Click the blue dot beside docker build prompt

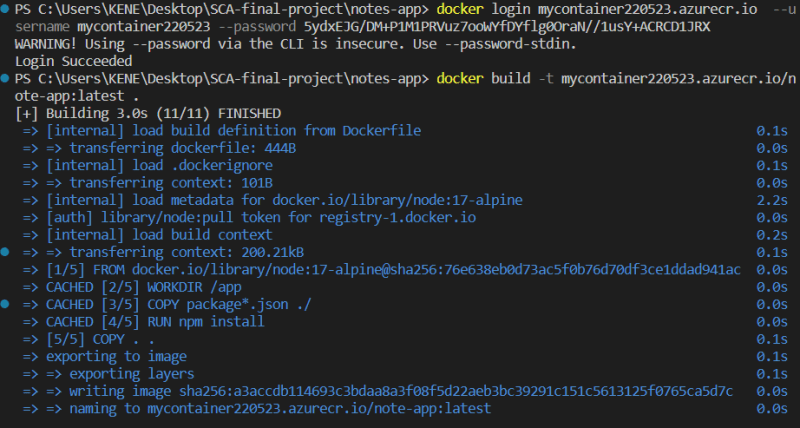click(x=5, y=79)
